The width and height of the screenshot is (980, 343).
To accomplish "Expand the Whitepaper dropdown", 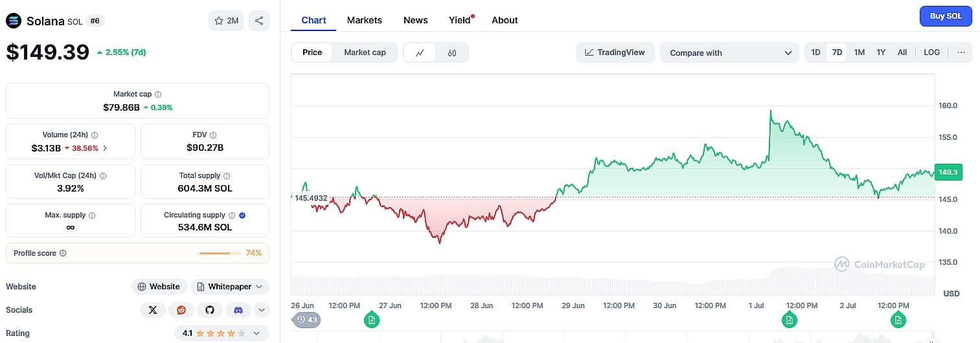I will [230, 287].
